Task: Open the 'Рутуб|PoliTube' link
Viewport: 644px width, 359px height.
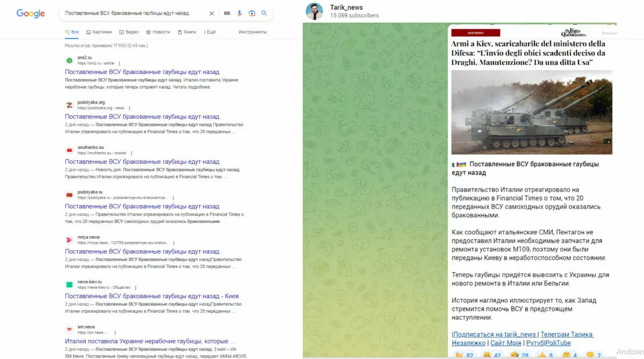Action: tap(548, 343)
